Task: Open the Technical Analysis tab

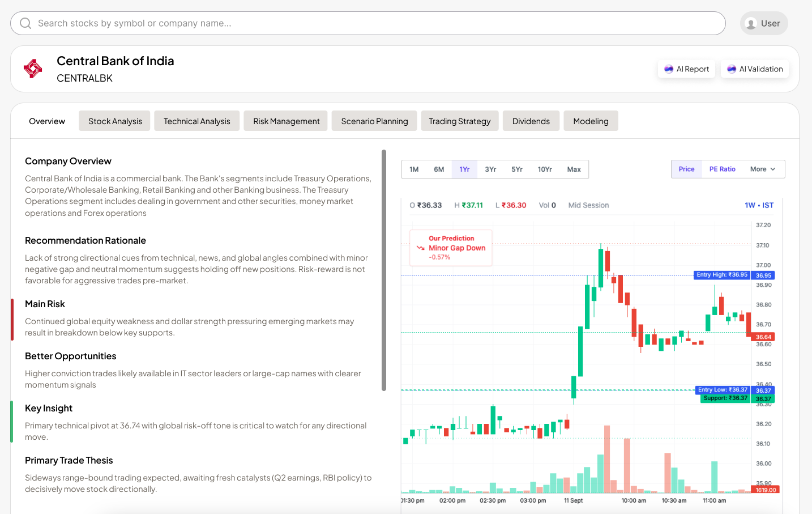Action: [x=196, y=121]
